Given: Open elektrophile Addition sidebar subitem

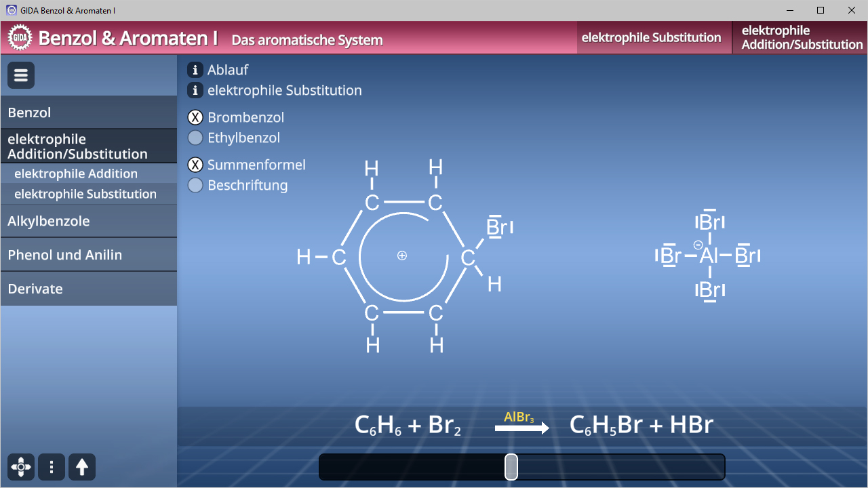Looking at the screenshot, I should pyautogui.click(x=76, y=174).
